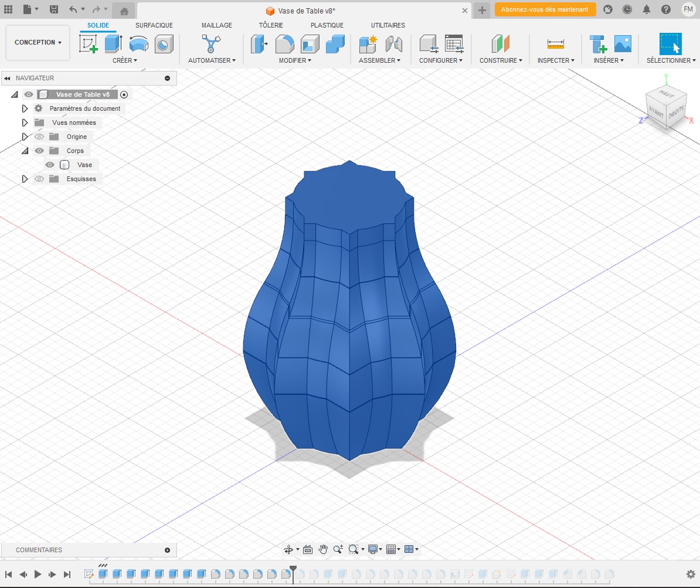
Task: Click the ViewCube HAUT face
Action: click(665, 94)
